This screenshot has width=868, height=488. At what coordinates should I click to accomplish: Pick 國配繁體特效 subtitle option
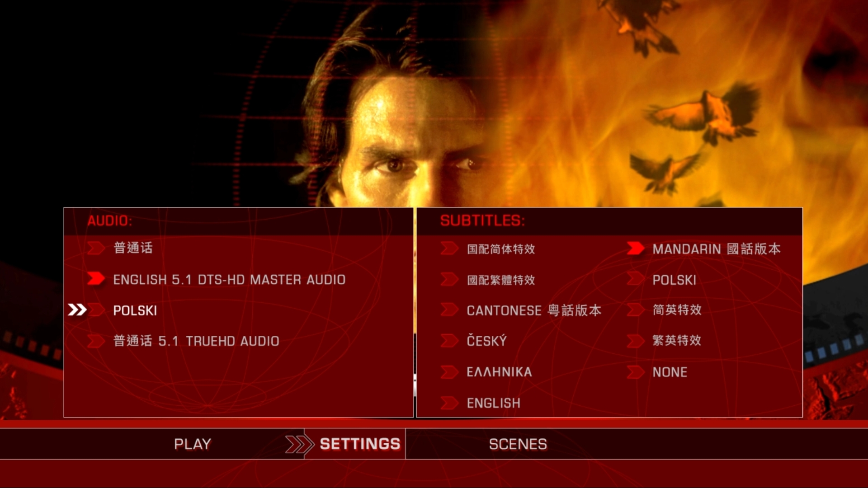(501, 280)
